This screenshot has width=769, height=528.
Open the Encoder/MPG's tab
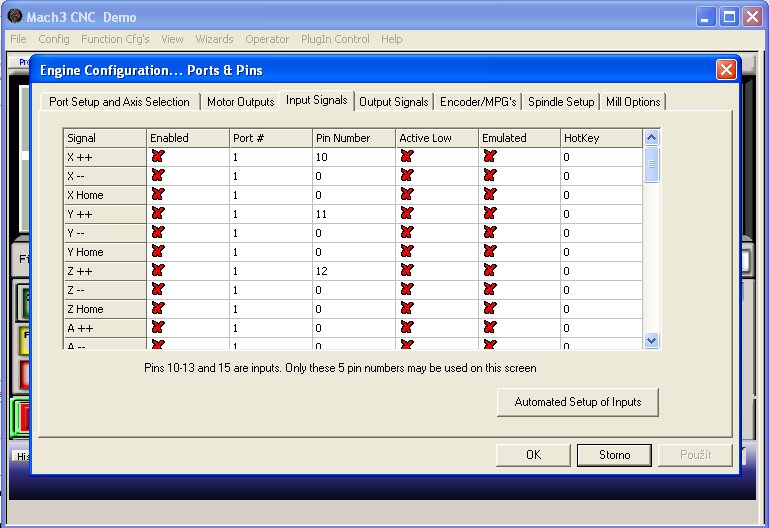point(478,102)
